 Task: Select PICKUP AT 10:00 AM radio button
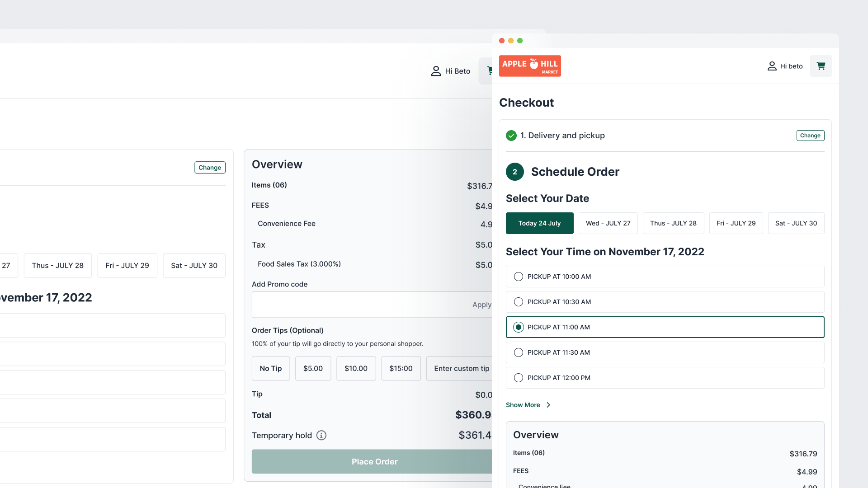point(519,277)
